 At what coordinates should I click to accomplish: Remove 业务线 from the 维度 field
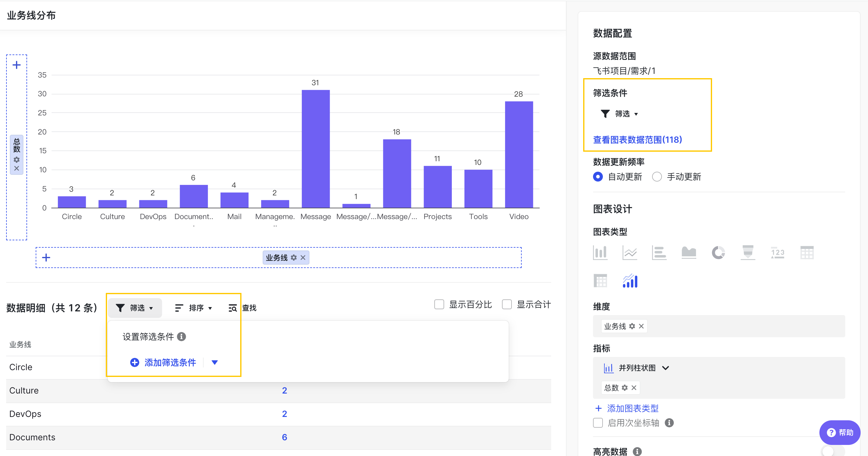click(x=641, y=326)
